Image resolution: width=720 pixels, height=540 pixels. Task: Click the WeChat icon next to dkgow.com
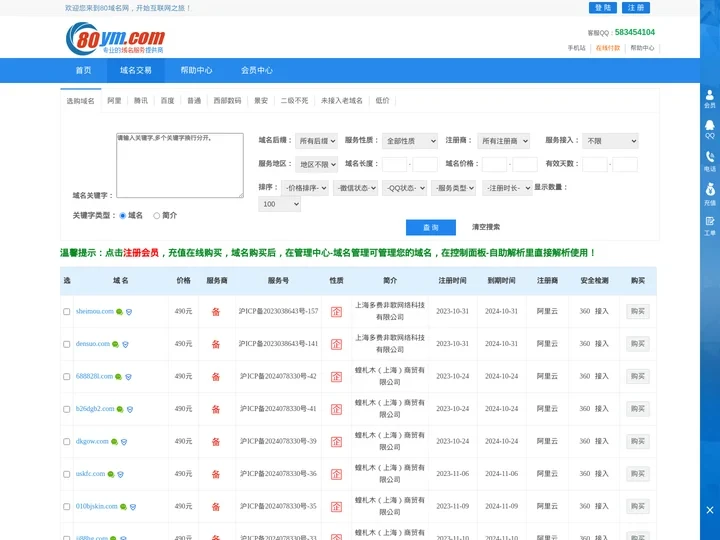[x=114, y=442]
